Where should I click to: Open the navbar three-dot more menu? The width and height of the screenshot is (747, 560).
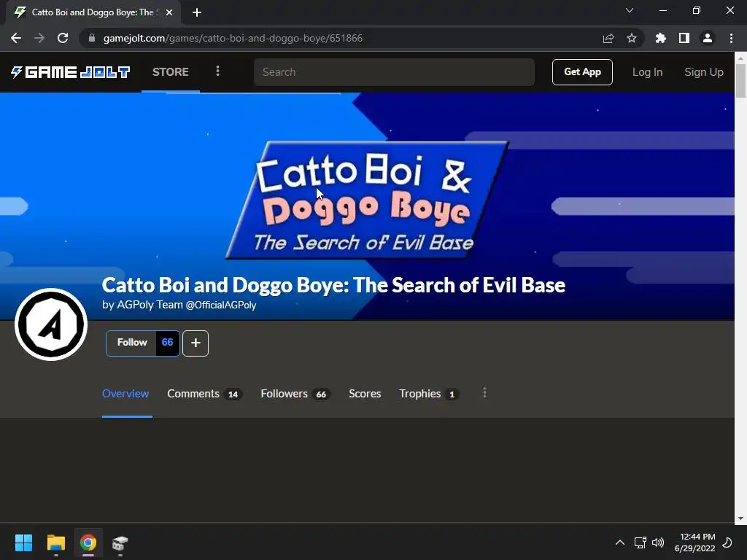[217, 71]
